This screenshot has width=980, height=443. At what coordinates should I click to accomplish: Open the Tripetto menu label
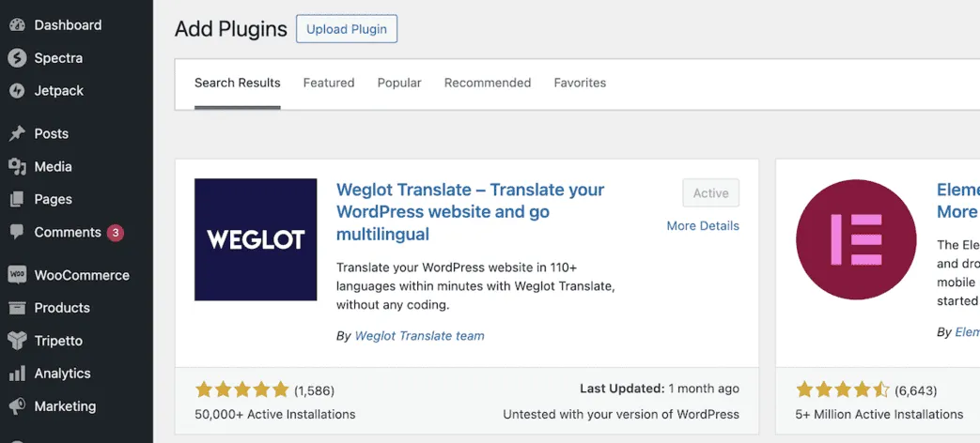[x=58, y=341]
